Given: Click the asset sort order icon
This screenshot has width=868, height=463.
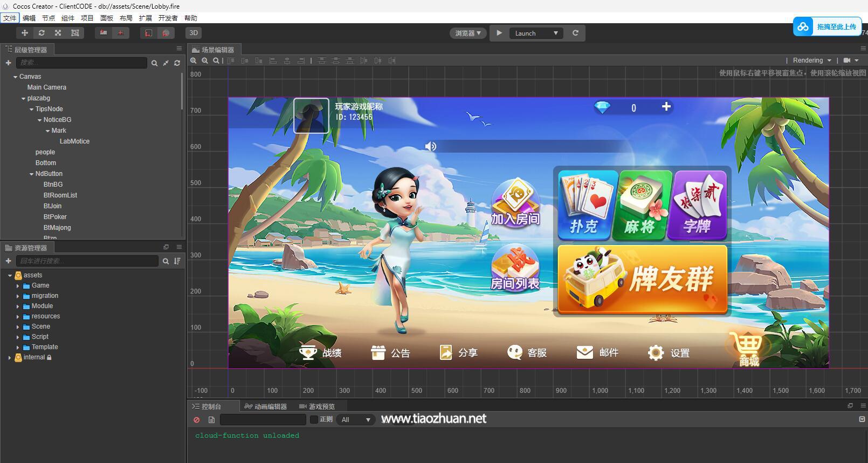Looking at the screenshot, I should (x=177, y=261).
